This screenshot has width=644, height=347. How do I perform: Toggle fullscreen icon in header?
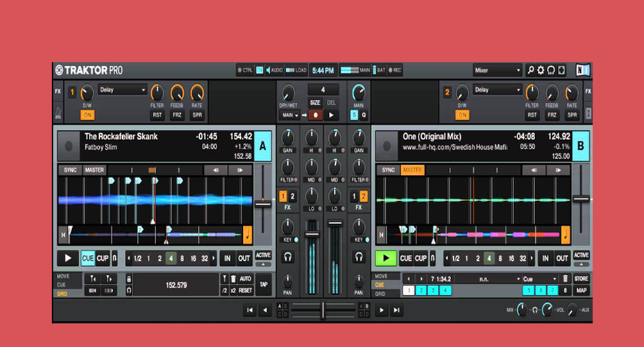tap(561, 70)
